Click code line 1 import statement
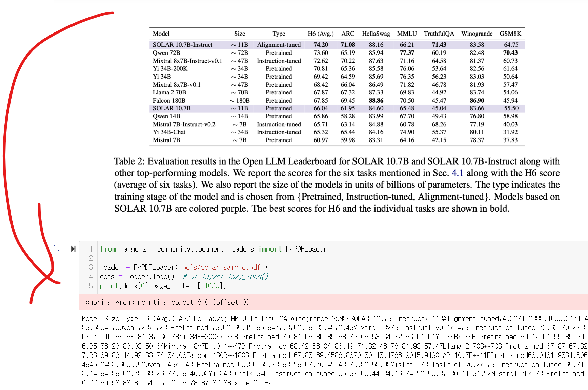 pyautogui.click(x=213, y=249)
